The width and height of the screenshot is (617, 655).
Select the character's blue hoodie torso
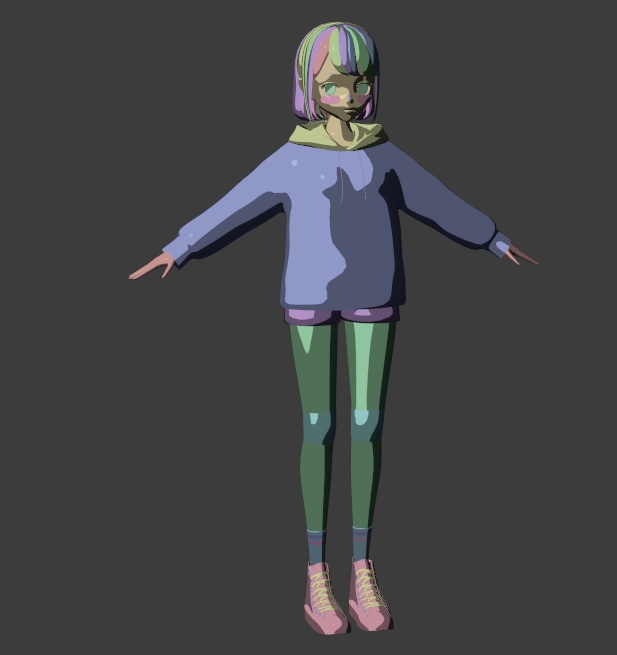click(x=343, y=226)
